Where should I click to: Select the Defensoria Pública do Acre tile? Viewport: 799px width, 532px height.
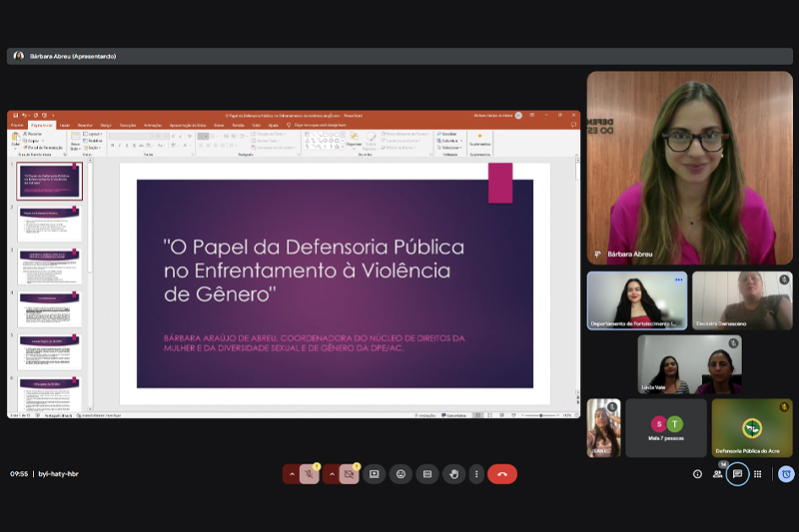752,428
